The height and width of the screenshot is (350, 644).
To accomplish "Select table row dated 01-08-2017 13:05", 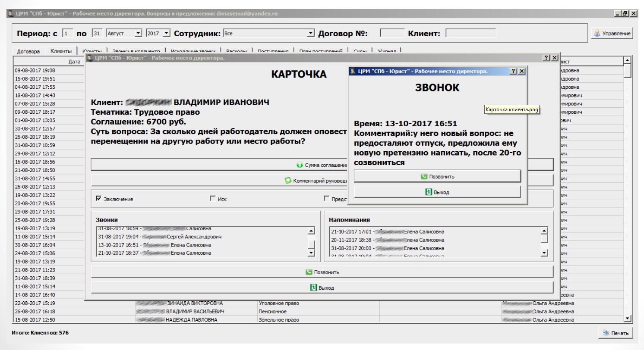I will [49, 120].
